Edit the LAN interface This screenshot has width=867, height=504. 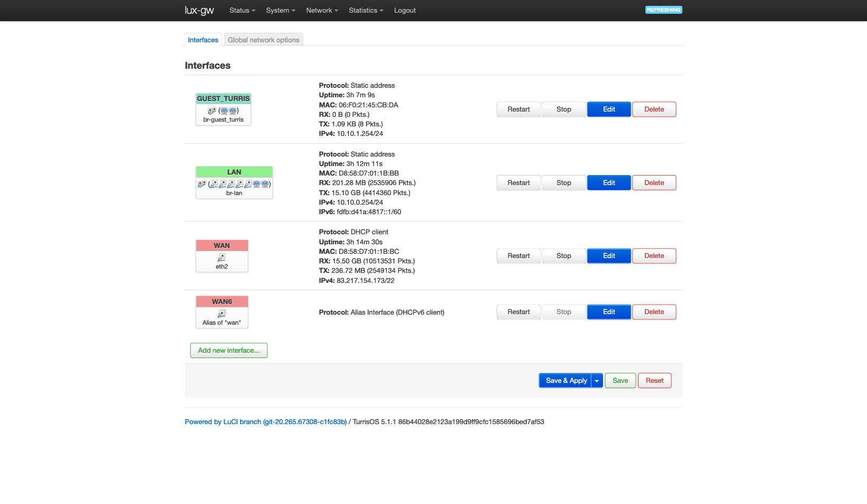coord(609,183)
